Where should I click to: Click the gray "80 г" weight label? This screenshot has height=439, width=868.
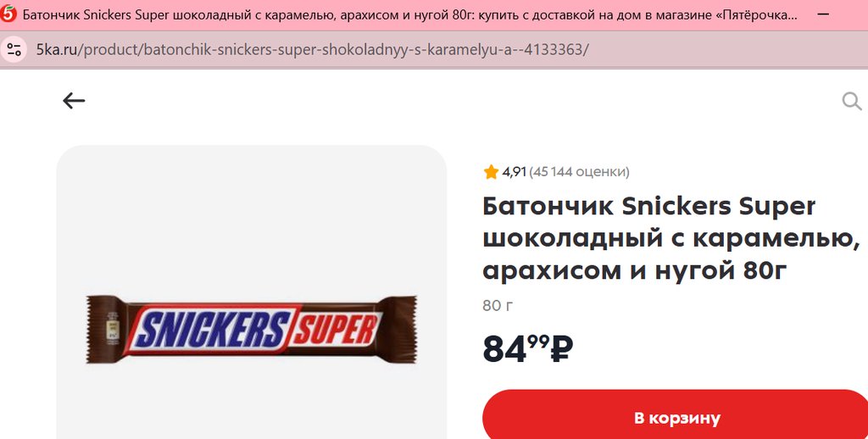(498, 305)
